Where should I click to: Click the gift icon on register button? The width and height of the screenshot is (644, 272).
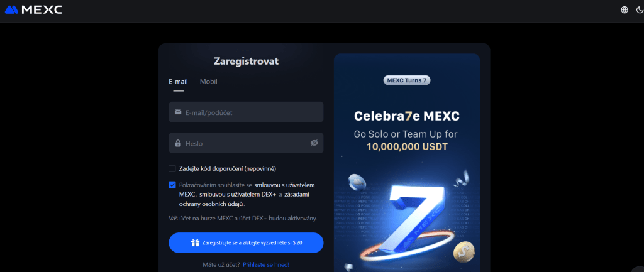[x=195, y=243]
